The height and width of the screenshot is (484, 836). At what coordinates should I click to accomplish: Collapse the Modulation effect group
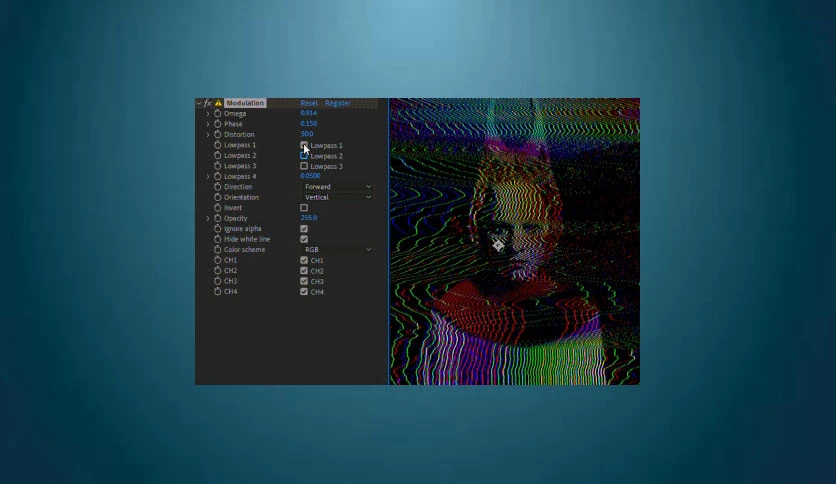198,103
